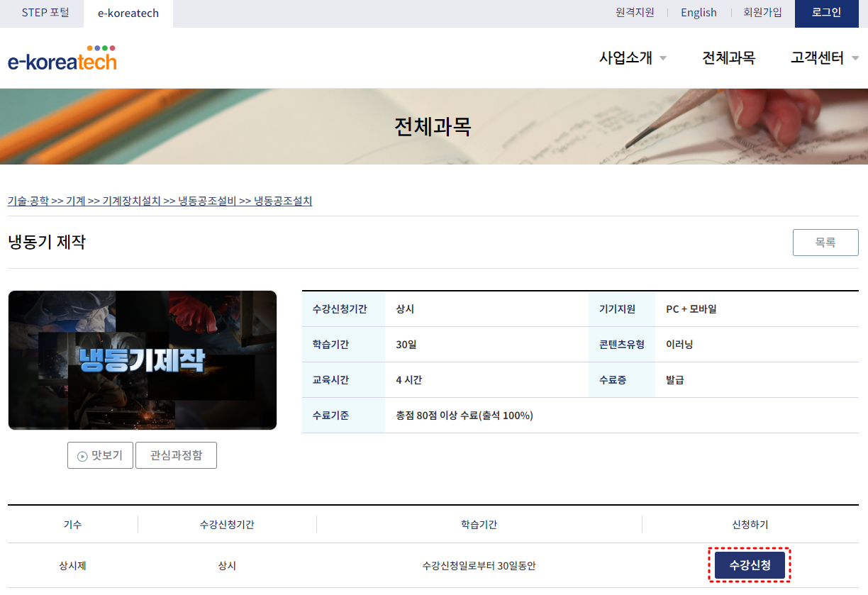Open the 기계장치설치 breadcrumb link

pyautogui.click(x=132, y=201)
